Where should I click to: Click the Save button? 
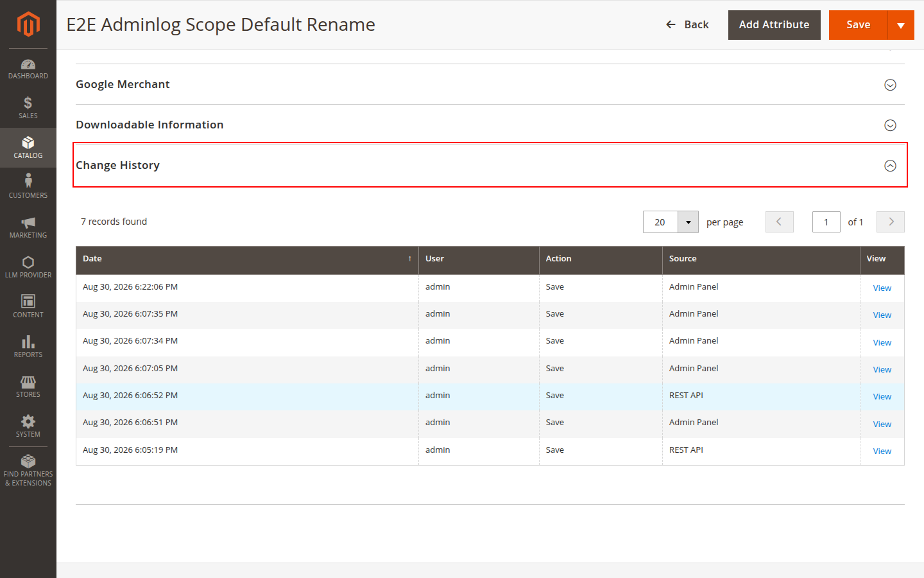[858, 24]
